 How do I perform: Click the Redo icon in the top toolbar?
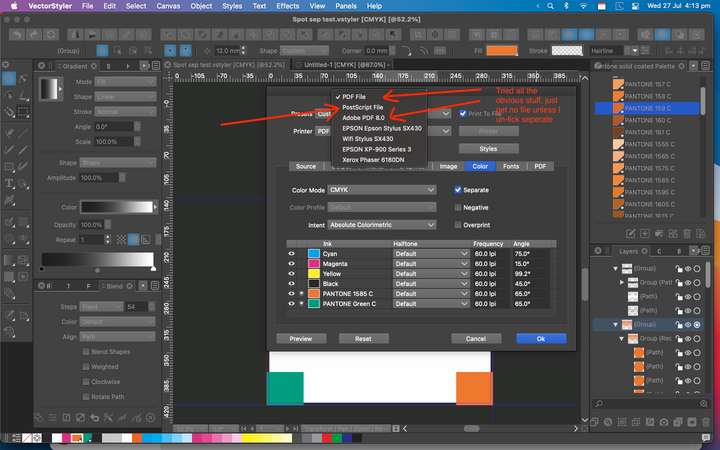34,35
